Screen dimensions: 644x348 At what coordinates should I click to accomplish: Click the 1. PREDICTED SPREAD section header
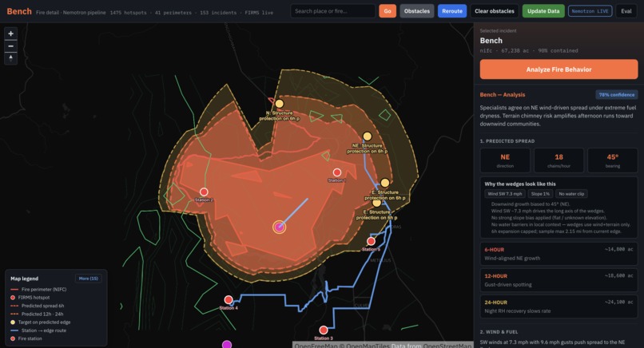click(507, 141)
